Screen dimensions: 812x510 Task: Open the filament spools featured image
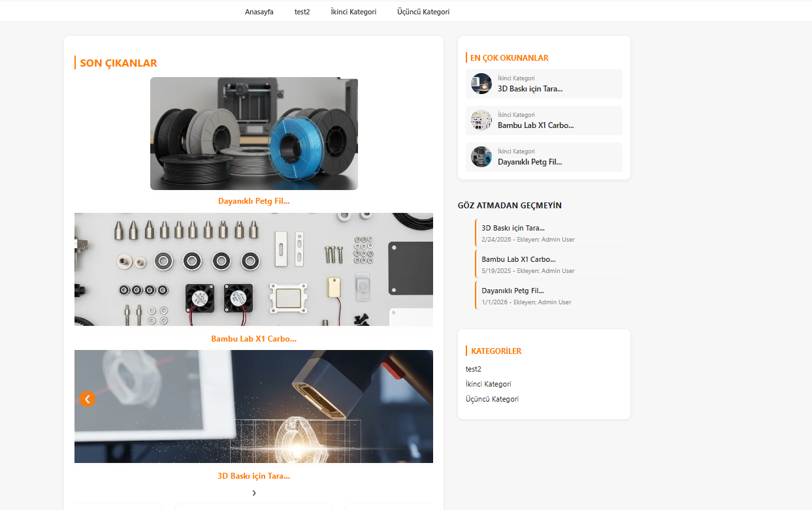[254, 134]
